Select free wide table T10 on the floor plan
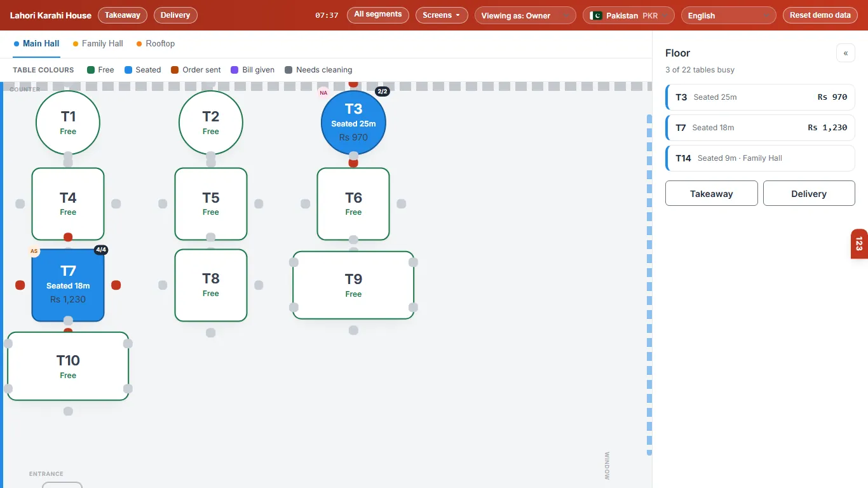The image size is (868, 488). 68,366
